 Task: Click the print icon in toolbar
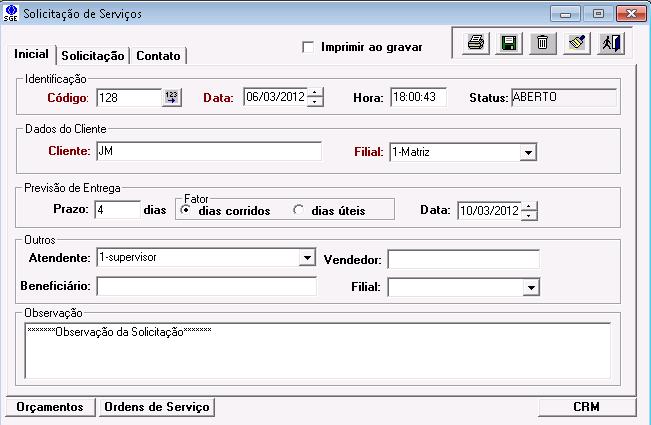pos(477,43)
